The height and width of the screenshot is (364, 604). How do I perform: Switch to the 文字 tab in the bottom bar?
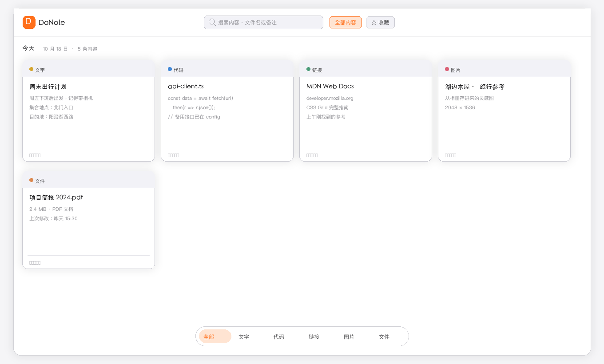[244, 336]
